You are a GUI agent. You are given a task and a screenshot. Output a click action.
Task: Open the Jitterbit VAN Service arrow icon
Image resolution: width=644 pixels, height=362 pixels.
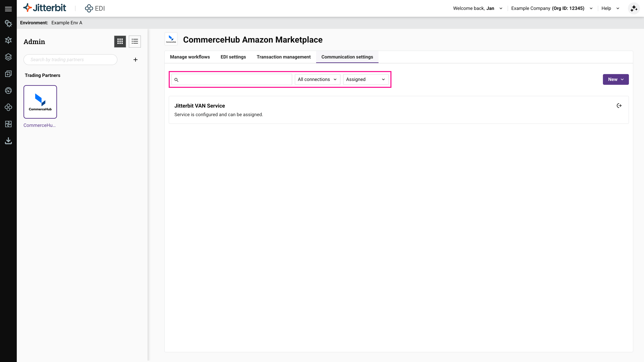(619, 106)
